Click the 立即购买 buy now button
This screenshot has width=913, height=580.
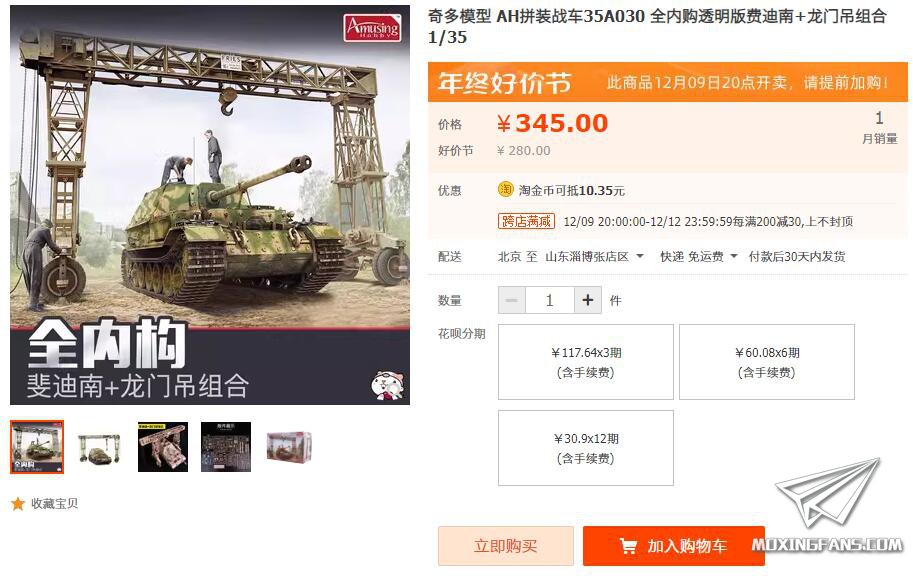pyautogui.click(x=505, y=546)
